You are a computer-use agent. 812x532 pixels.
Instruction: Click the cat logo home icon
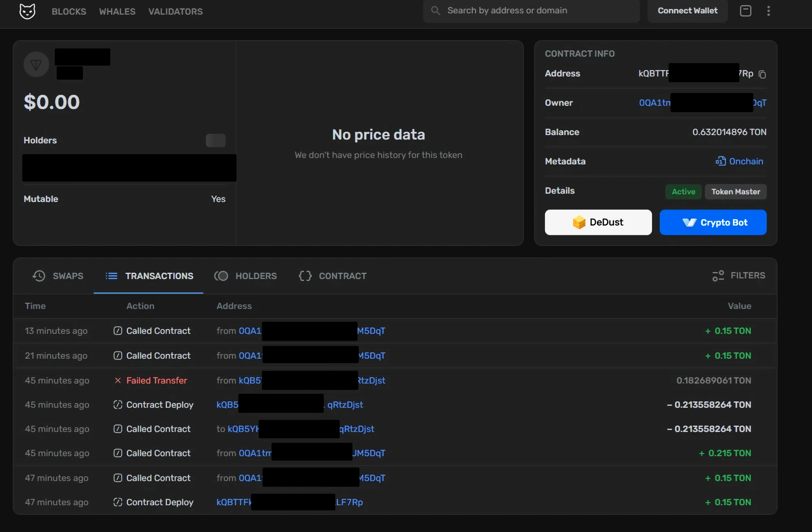pyautogui.click(x=27, y=11)
